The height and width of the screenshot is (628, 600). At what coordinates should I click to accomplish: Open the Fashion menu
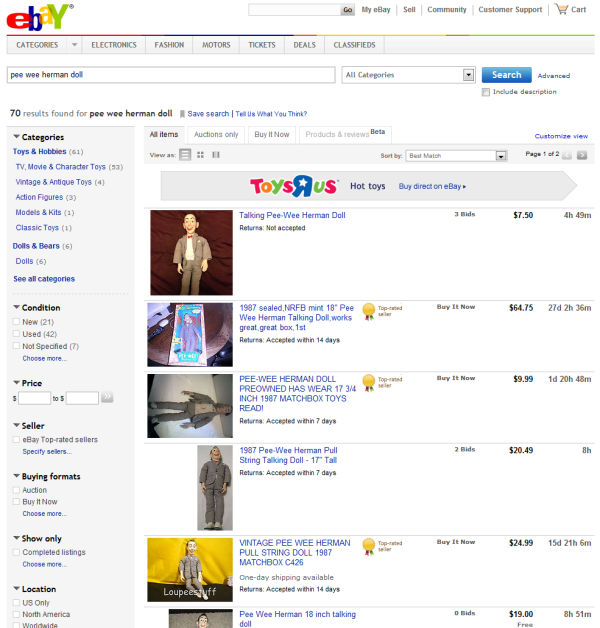point(169,45)
